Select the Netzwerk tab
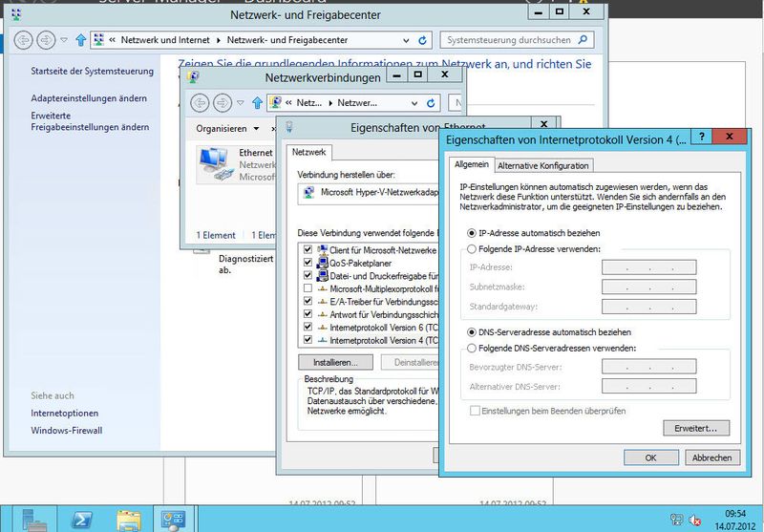Screen dimensions: 764x532 [x=309, y=152]
